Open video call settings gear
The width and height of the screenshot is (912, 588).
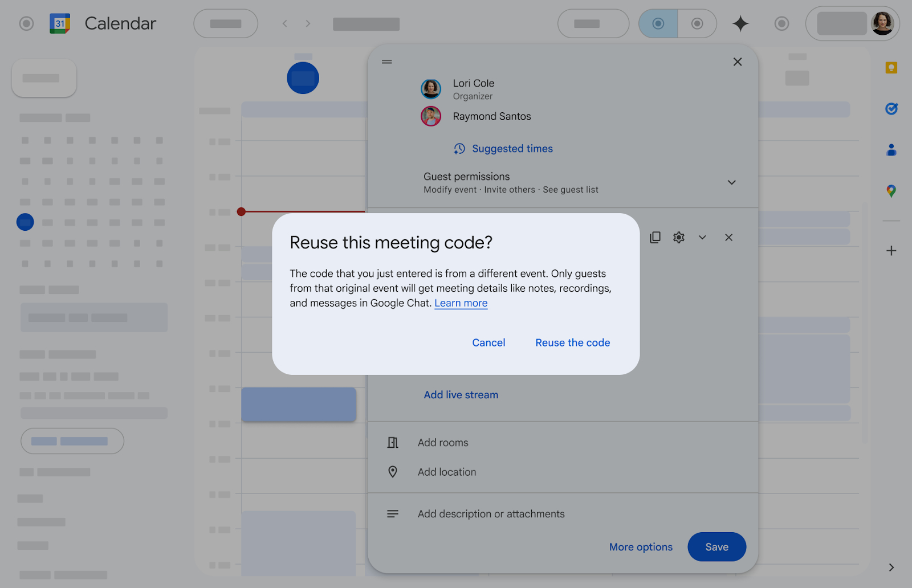click(678, 238)
